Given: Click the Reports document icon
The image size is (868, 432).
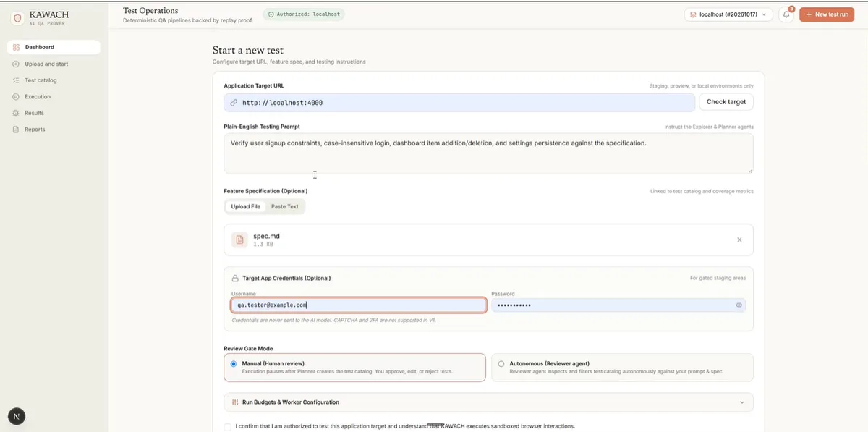Looking at the screenshot, I should pyautogui.click(x=16, y=130).
